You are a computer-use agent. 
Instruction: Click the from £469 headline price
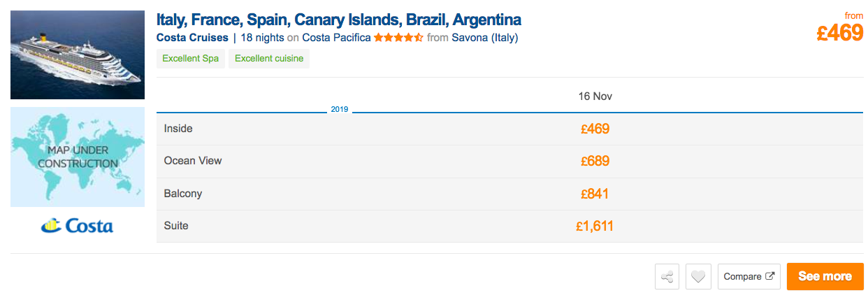click(x=840, y=28)
